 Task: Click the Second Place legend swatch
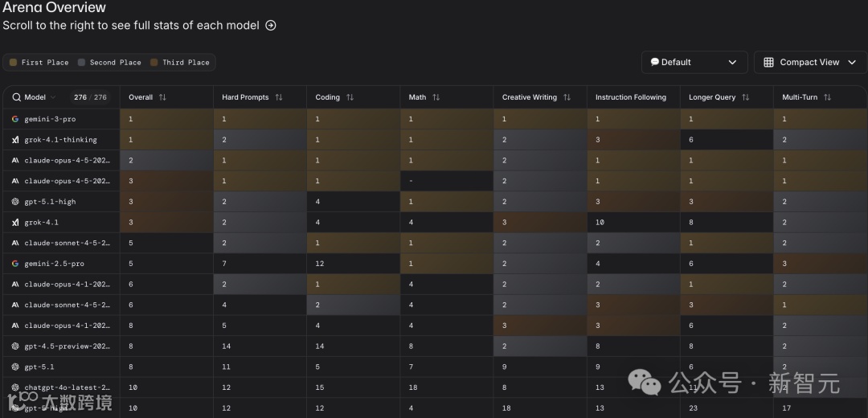point(82,63)
